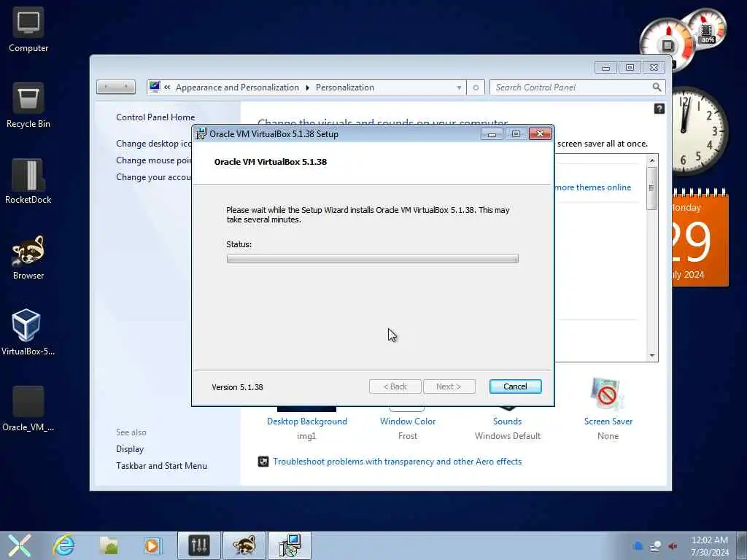Open Control Panel Home link
The height and width of the screenshot is (560, 747).
pyautogui.click(x=155, y=117)
